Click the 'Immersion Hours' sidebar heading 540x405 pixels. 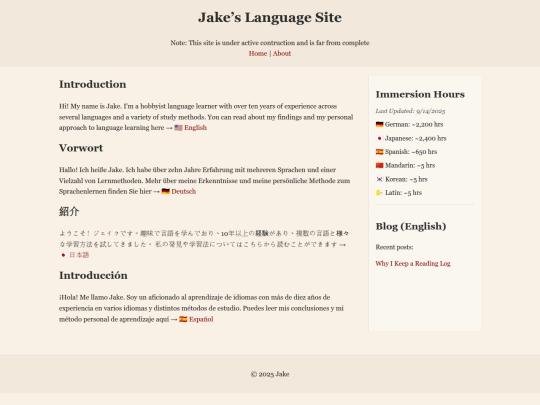click(420, 94)
